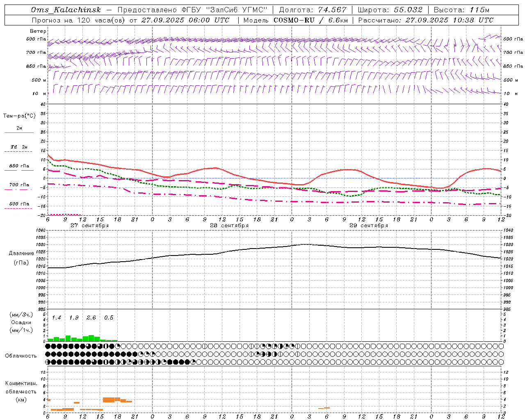Select the 27 сентября date label

coord(89,226)
